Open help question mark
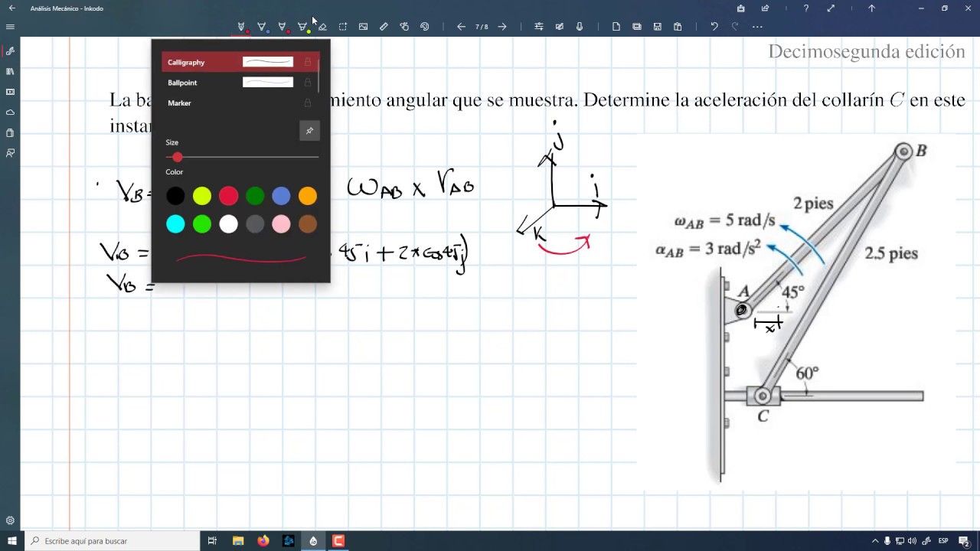 805,8
